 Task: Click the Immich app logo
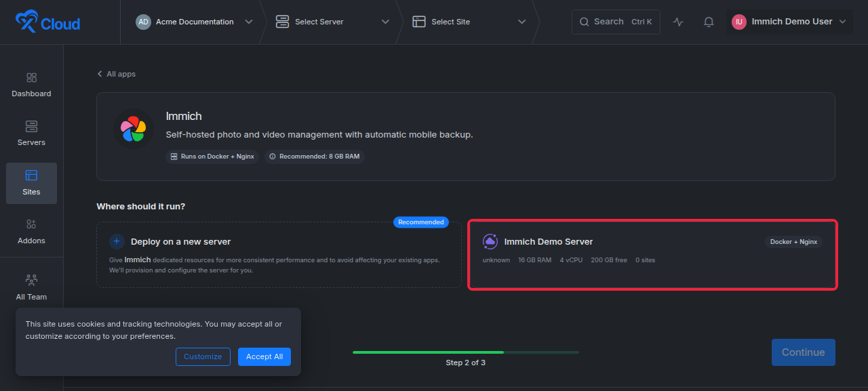pyautogui.click(x=133, y=129)
